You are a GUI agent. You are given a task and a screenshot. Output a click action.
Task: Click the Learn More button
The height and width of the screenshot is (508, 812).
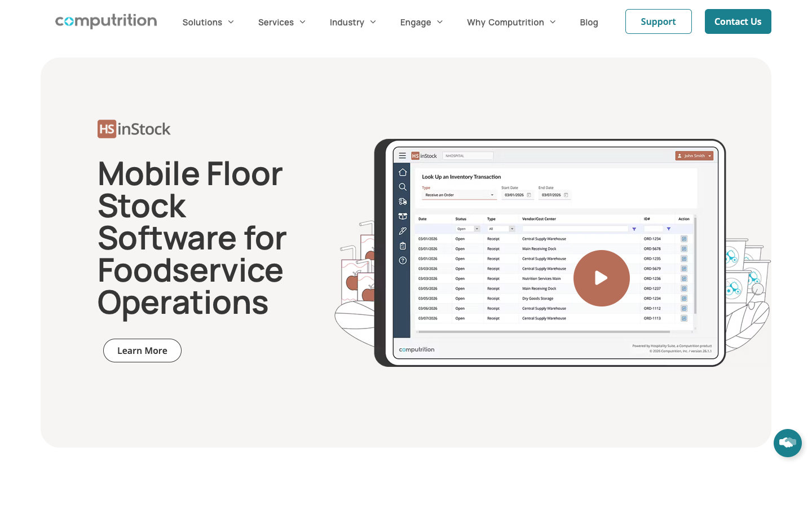coord(142,351)
